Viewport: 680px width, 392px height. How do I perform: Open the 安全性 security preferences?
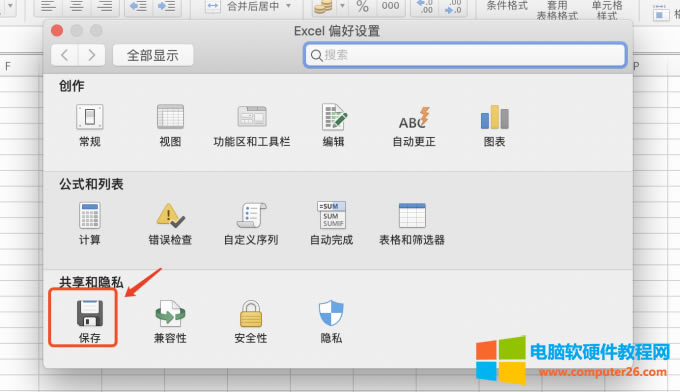(251, 322)
